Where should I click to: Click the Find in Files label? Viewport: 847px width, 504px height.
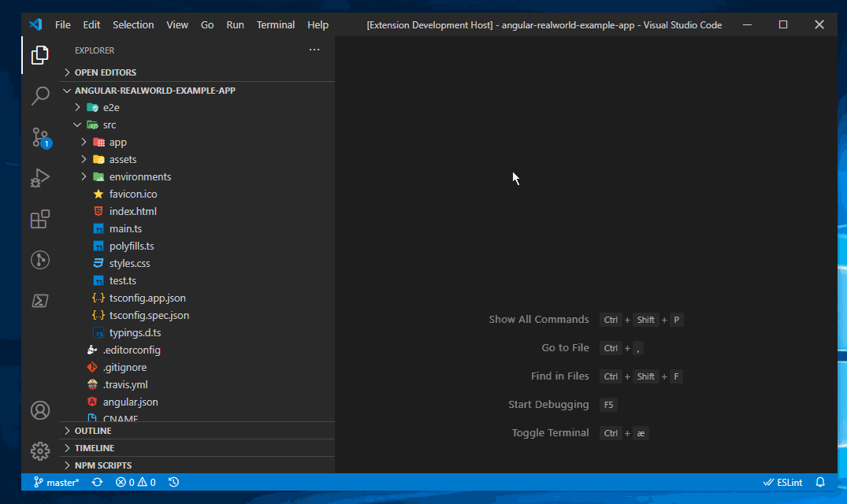point(559,376)
